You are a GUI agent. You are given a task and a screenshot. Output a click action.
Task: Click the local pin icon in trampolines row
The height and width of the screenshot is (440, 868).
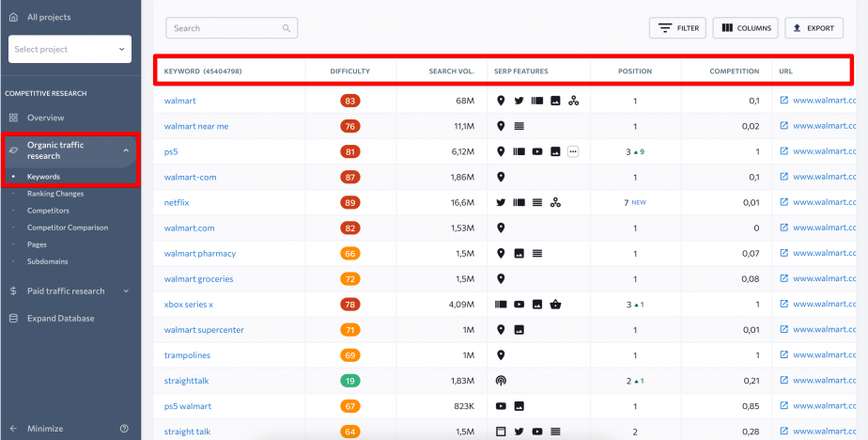[x=501, y=355]
